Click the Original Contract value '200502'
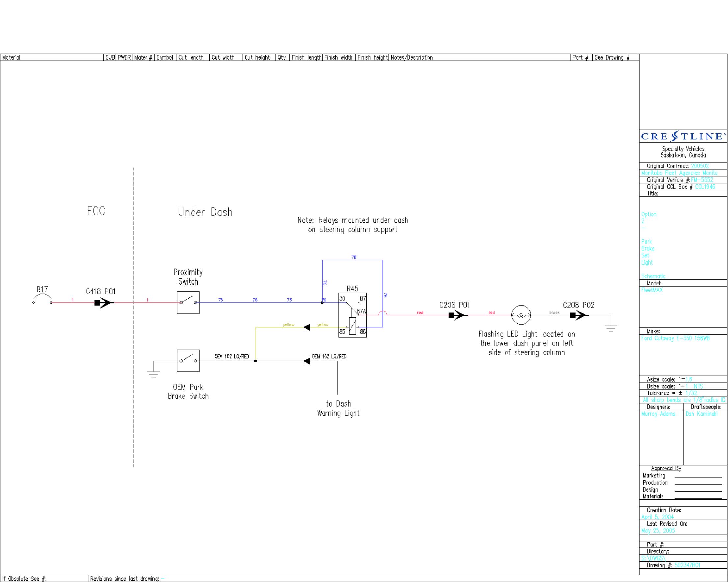The height and width of the screenshot is (582, 728). (x=700, y=166)
